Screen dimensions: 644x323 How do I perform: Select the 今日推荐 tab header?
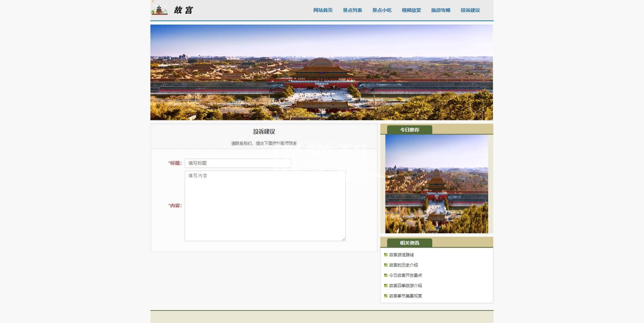tap(409, 130)
